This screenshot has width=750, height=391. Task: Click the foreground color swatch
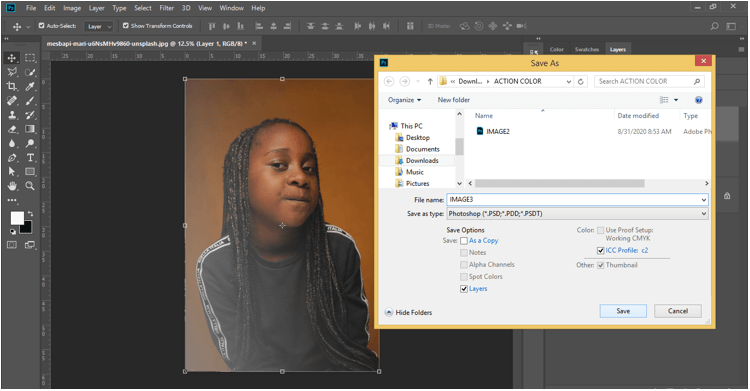click(x=17, y=218)
